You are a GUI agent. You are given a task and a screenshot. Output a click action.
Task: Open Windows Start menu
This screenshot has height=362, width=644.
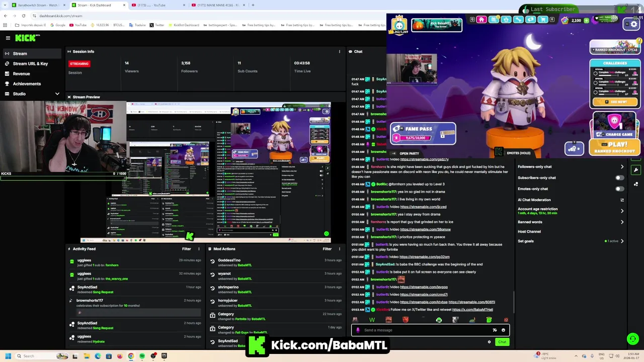[8, 356]
